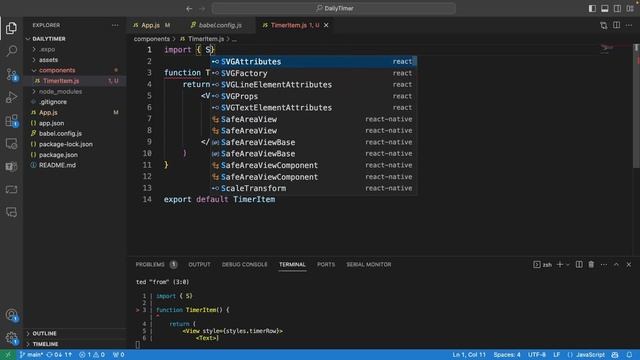Expand the Timeline section
Viewport: 640px width, 360px height.
[x=45, y=344]
